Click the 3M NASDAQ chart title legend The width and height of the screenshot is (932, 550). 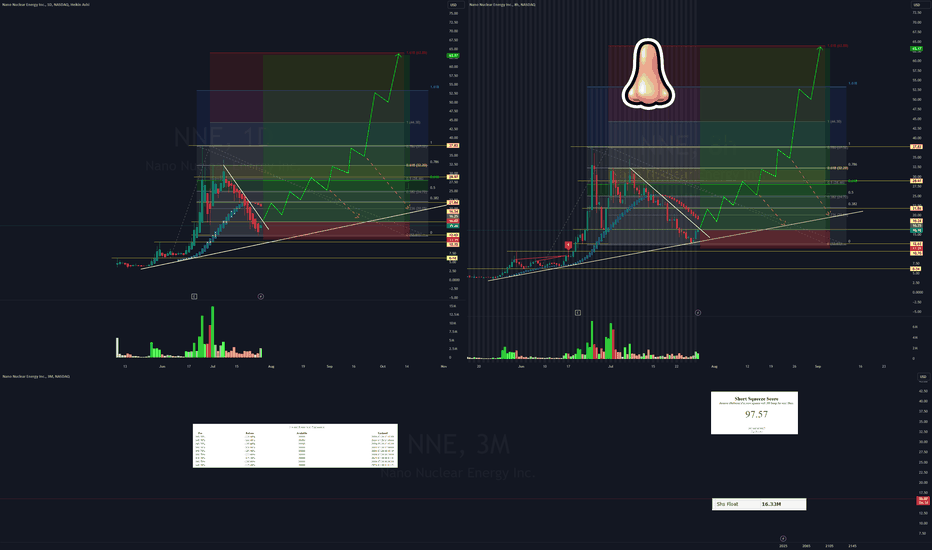click(x=36, y=376)
